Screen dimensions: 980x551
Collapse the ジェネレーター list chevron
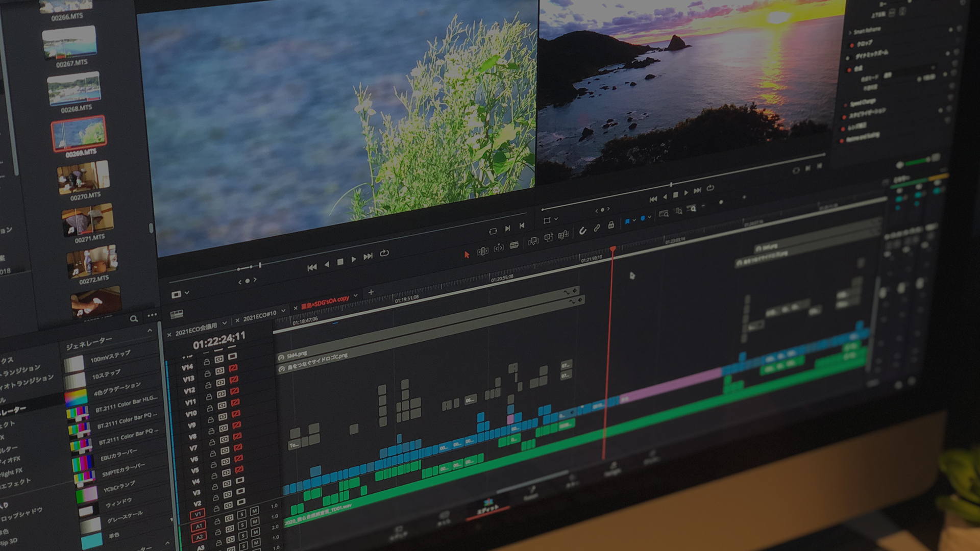(x=150, y=331)
